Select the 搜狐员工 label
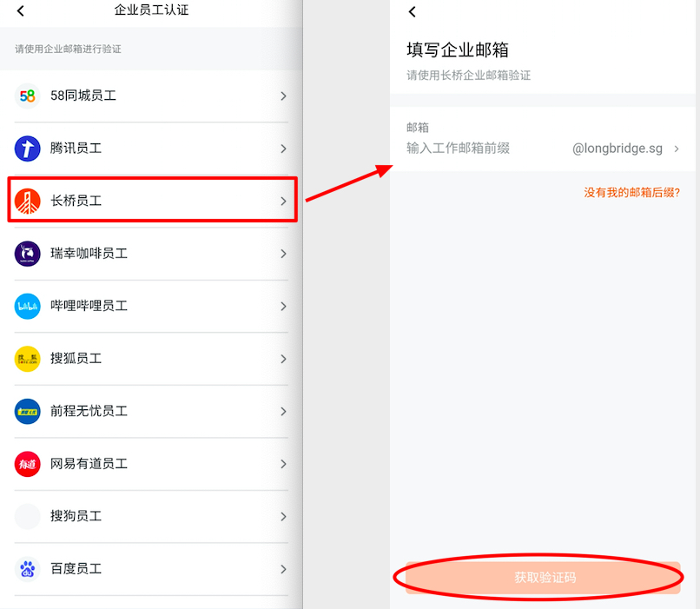Image resolution: width=700 pixels, height=609 pixels. [76, 359]
